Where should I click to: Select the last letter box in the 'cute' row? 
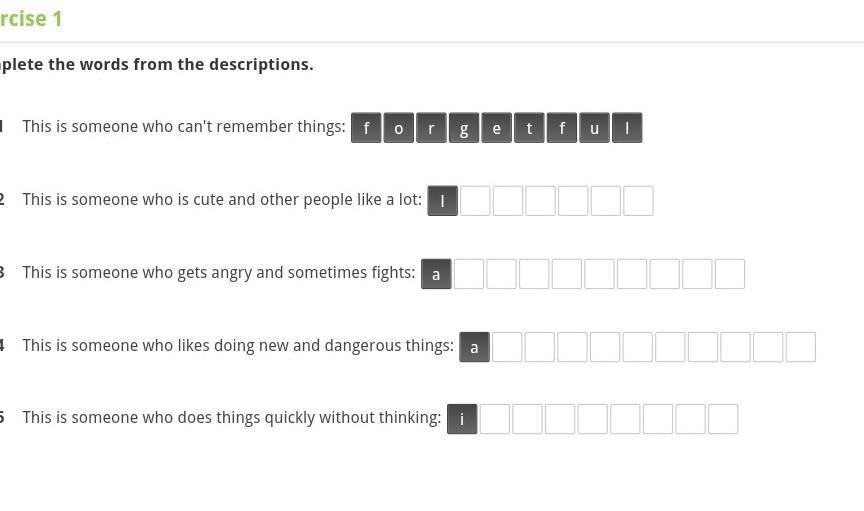638,201
